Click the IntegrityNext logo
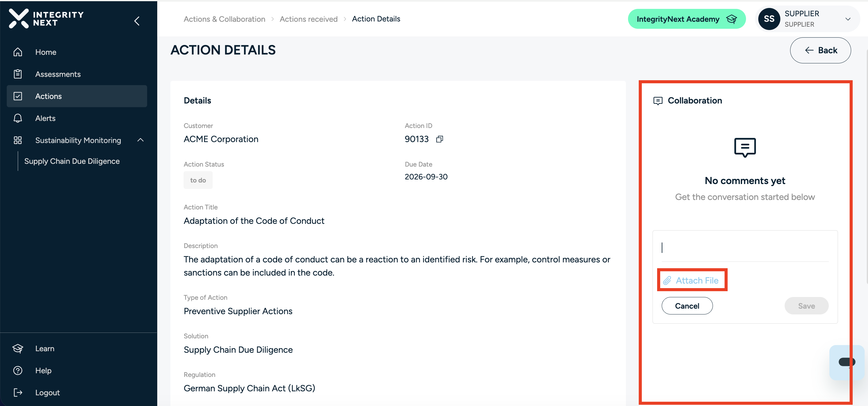 pyautogui.click(x=46, y=19)
